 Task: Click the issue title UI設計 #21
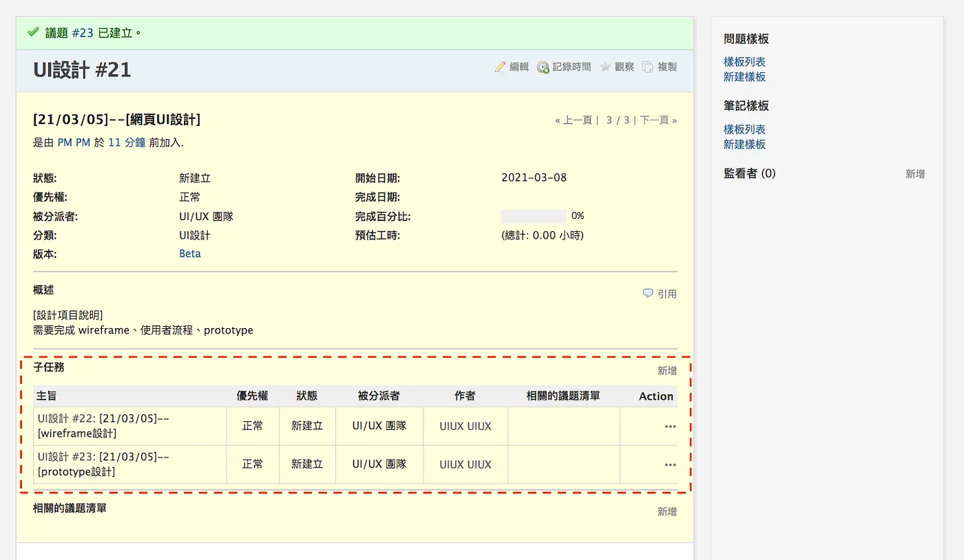[x=82, y=69]
